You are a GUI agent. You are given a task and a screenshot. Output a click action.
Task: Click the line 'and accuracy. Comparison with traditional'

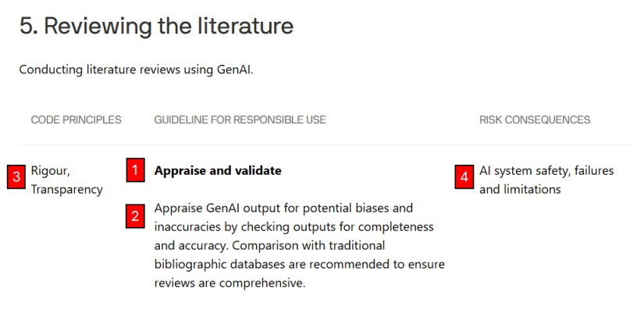270,245
